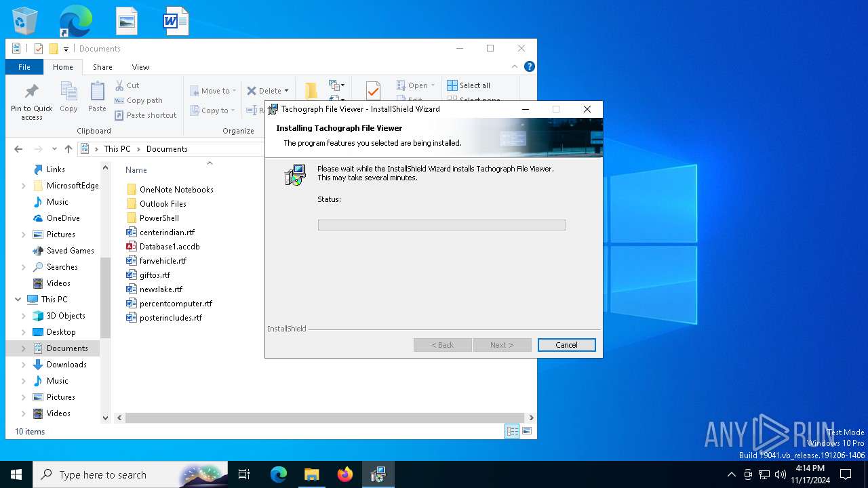Click Cancel in InstallShield Wizard
Screen dimensions: 868x488
point(567,345)
